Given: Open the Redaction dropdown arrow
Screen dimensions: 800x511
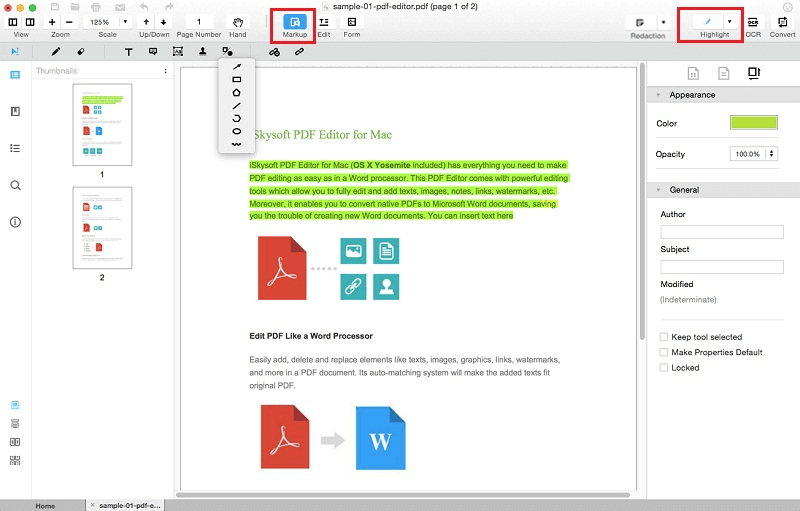Looking at the screenshot, I should pos(663,22).
